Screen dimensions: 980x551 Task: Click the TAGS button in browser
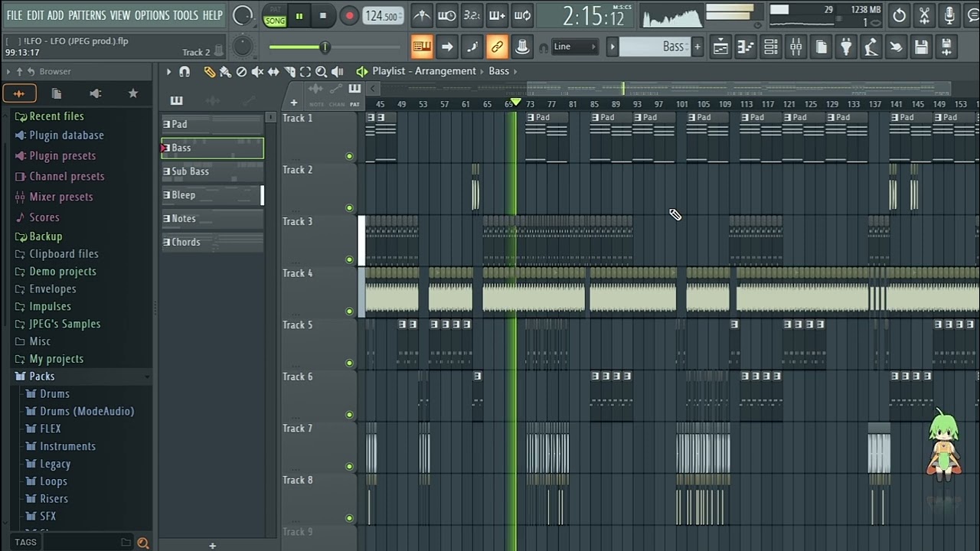pyautogui.click(x=25, y=543)
